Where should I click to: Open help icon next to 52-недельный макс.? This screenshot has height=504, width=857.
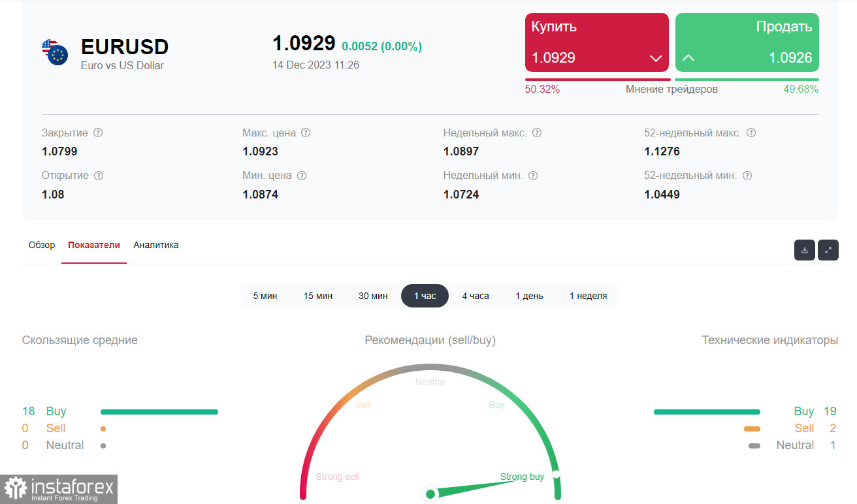pos(751,133)
